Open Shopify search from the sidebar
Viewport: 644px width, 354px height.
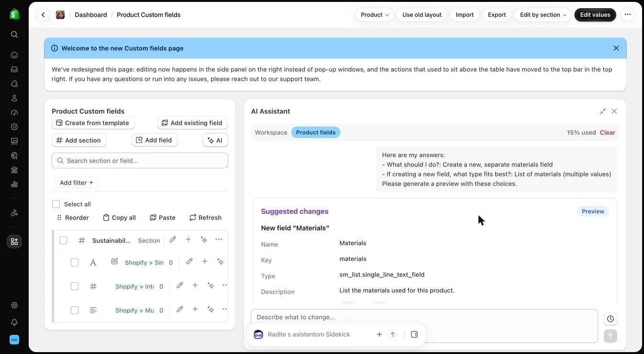point(14,34)
